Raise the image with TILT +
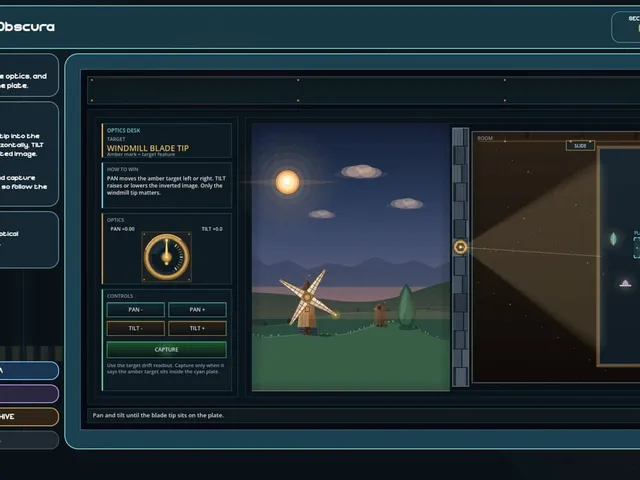 click(x=197, y=328)
